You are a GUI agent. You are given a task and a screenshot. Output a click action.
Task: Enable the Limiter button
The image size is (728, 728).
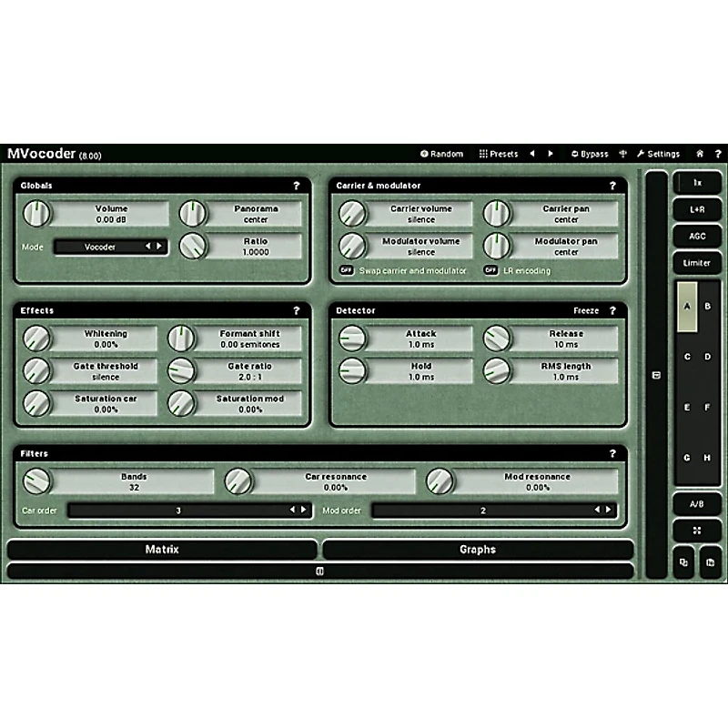point(696,263)
